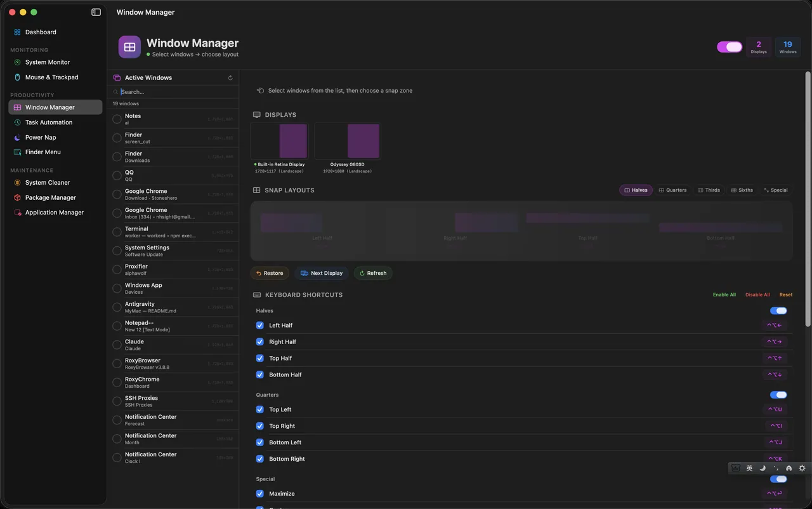
Task: Click Disable All shortcuts link
Action: 757,295
